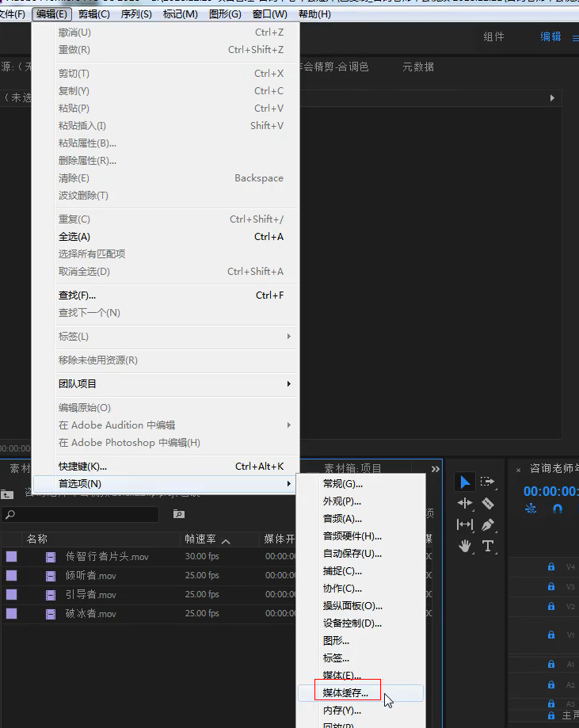Click clip icon of 传智行者片头.mov
The width and height of the screenshot is (579, 728).
(51, 557)
